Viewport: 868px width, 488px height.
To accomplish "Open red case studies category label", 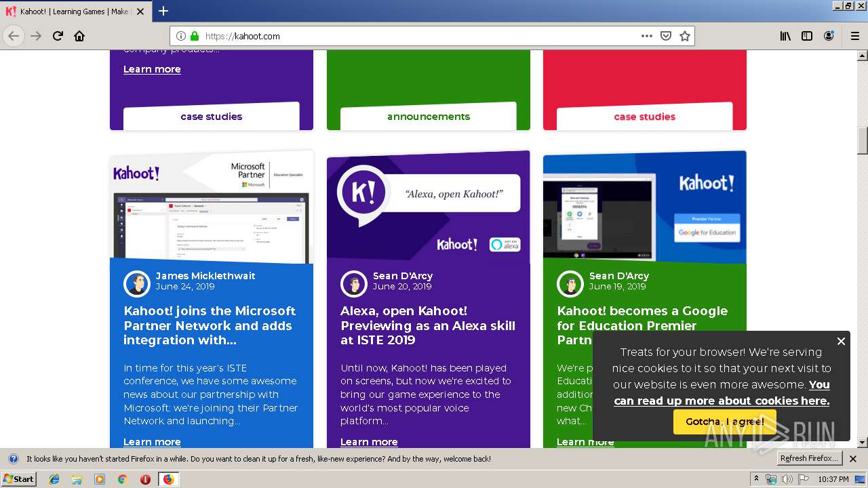I will (644, 117).
